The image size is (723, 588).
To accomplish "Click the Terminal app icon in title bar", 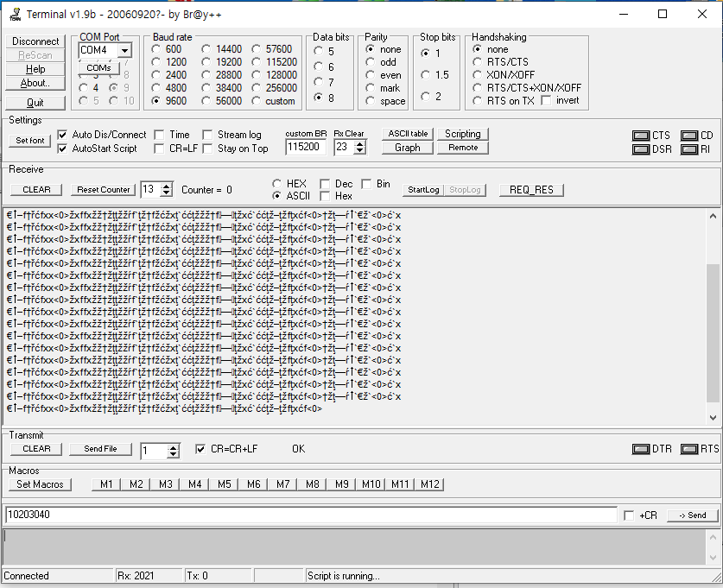I will click(14, 14).
